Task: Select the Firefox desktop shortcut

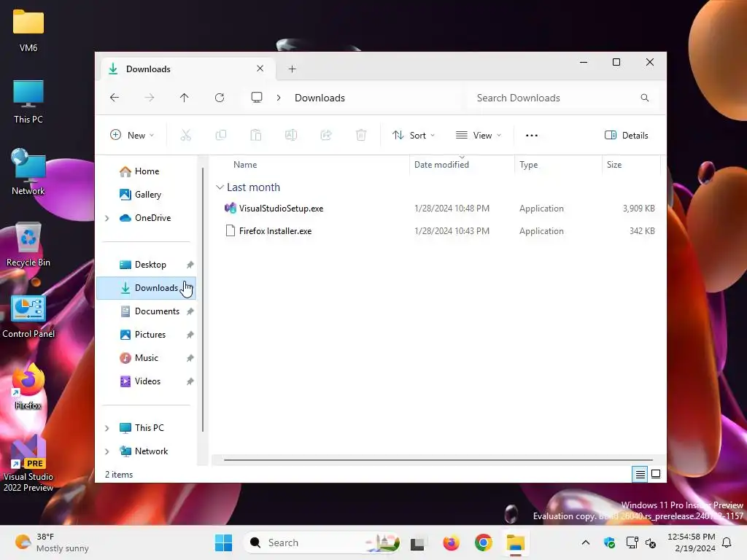Action: pos(28,386)
